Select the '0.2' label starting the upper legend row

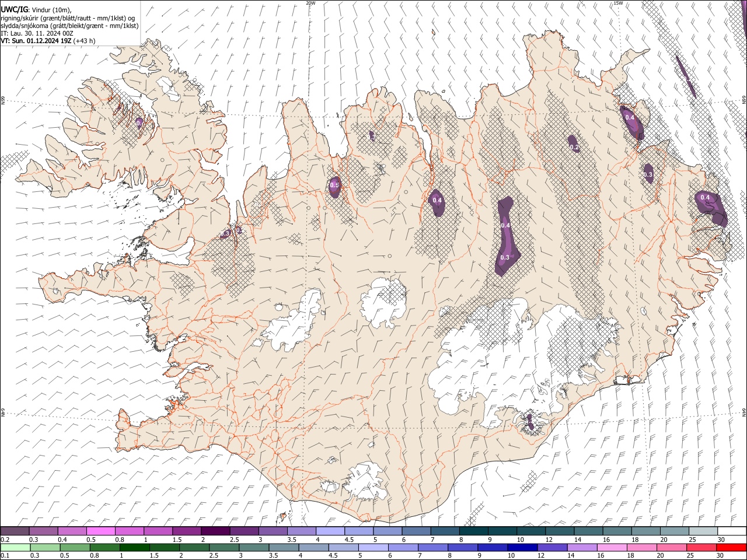click(x=5, y=540)
